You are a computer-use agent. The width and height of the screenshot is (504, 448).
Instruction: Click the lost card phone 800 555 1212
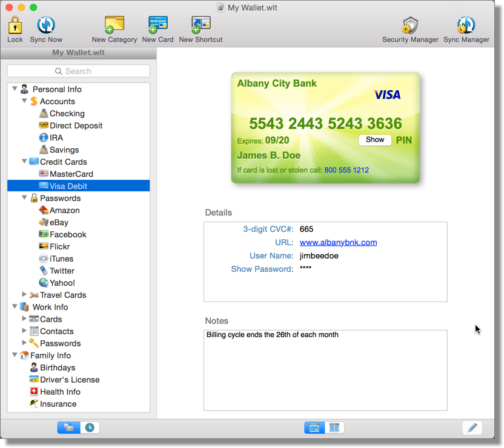[346, 170]
